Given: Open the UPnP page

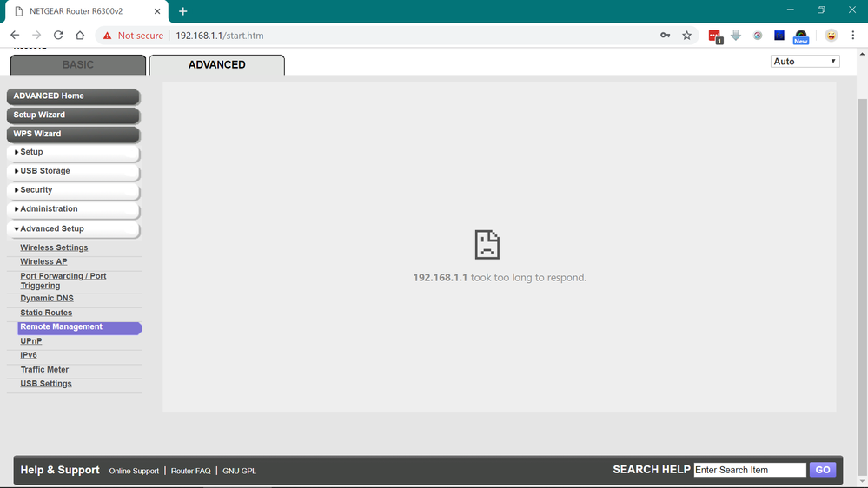Looking at the screenshot, I should pyautogui.click(x=31, y=341).
